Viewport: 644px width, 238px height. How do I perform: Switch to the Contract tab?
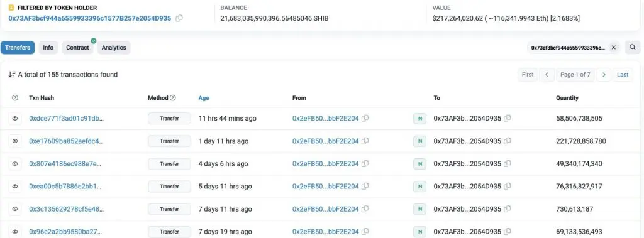(x=77, y=48)
